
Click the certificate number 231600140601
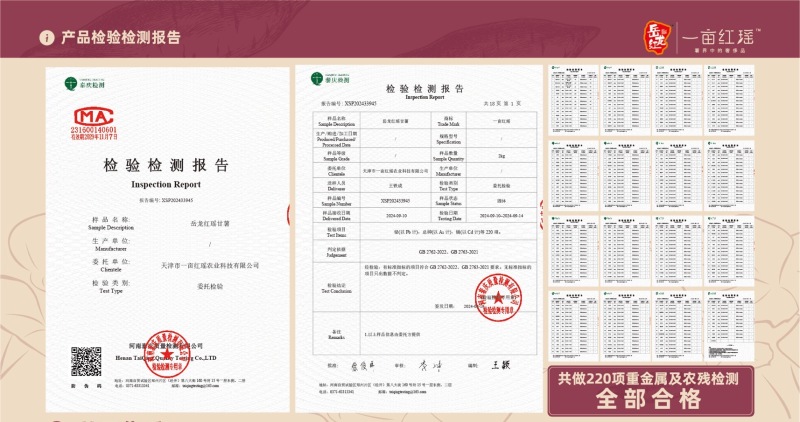[93, 130]
